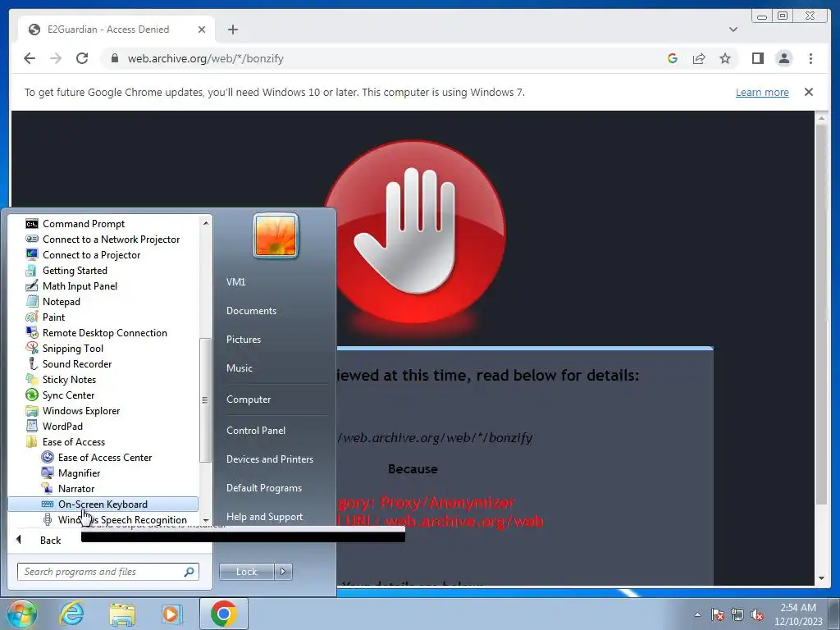Open the taskbar file Explorer folder
Screen dimensions: 840x630
(x=122, y=614)
